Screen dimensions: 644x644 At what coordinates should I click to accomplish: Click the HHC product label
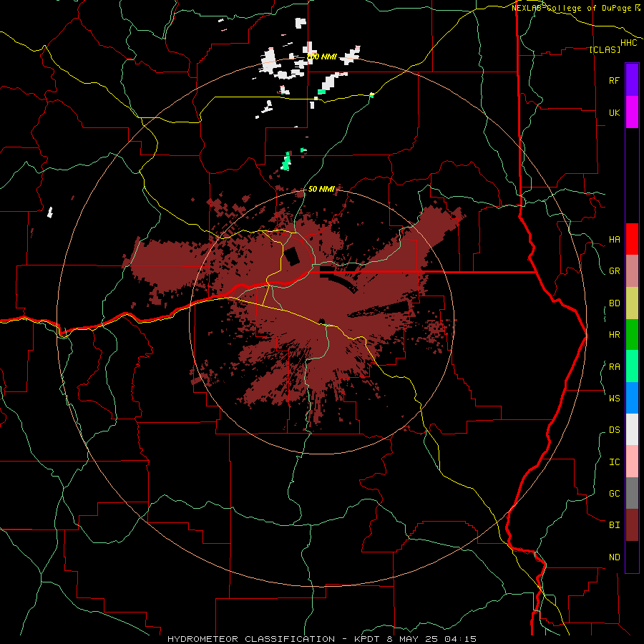coord(628,43)
